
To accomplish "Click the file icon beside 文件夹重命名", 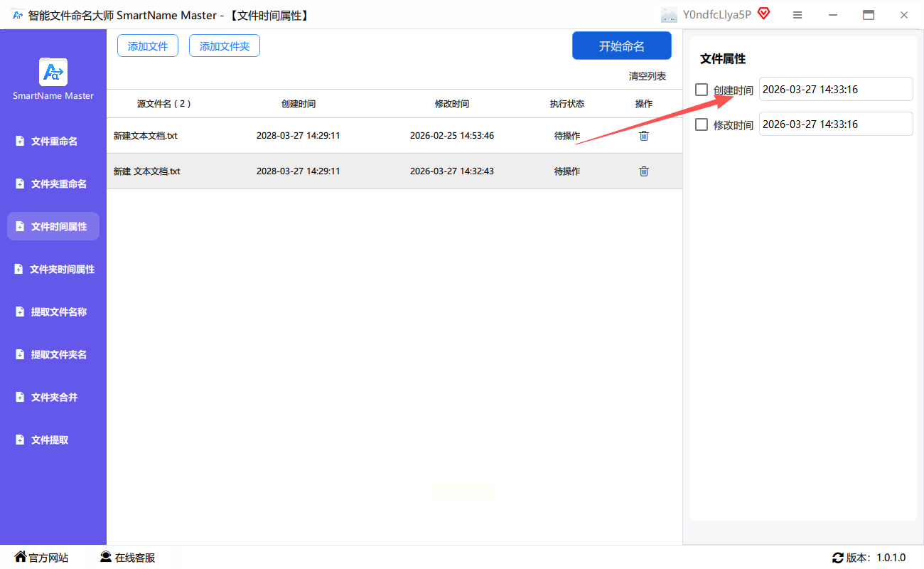I will (20, 184).
